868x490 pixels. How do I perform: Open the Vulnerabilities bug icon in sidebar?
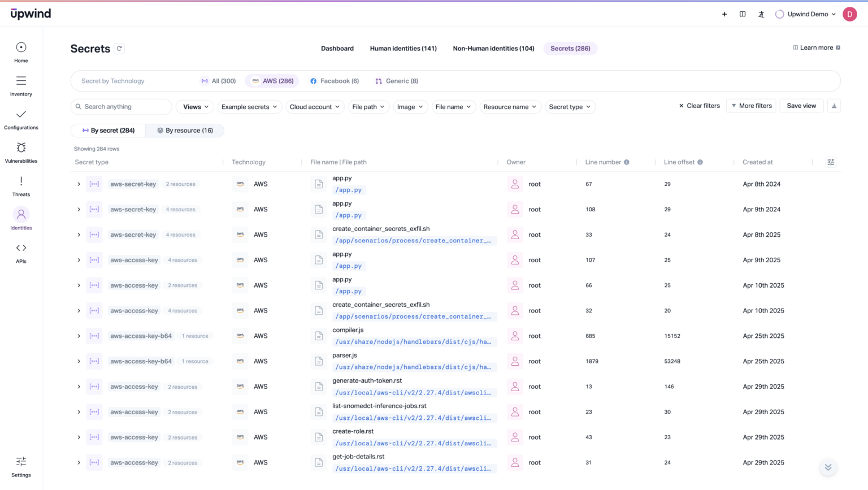(21, 148)
